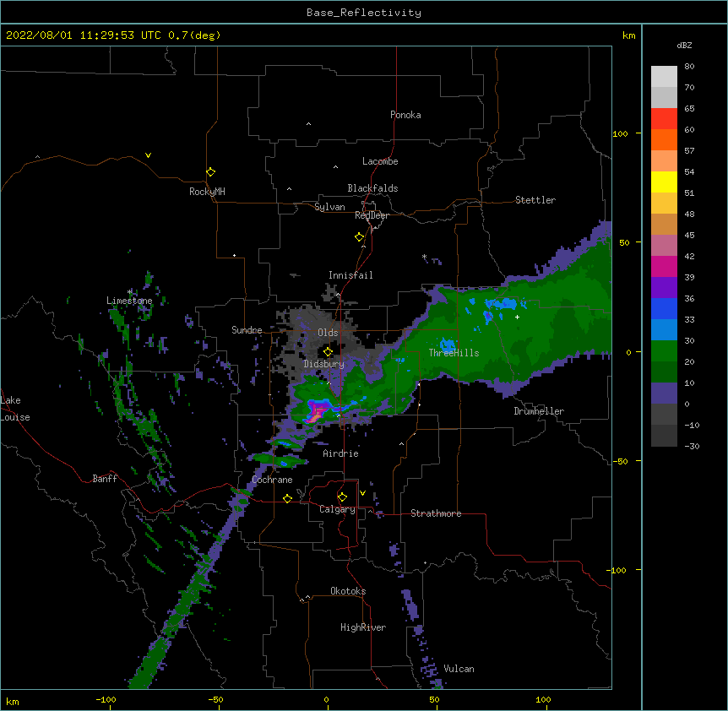Click the Banff label
728x711 pixels.
tap(105, 479)
